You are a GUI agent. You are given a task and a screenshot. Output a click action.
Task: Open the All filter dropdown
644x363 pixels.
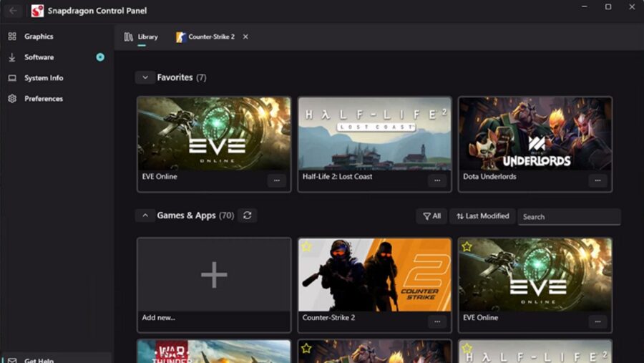(x=431, y=216)
